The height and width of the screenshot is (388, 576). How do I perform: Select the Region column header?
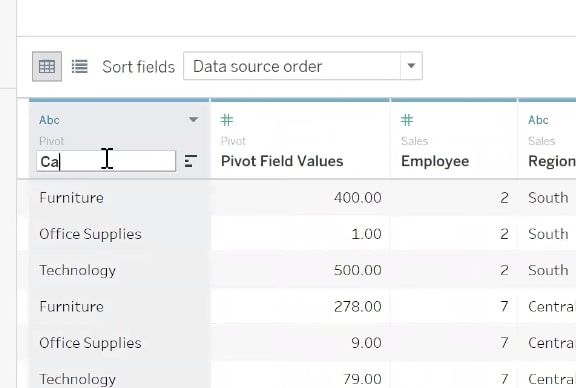(x=552, y=161)
